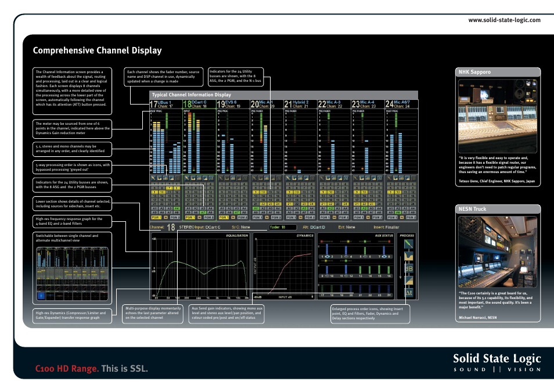
Task: Select the dB fader icon on channel 20
Action: (x=267, y=178)
